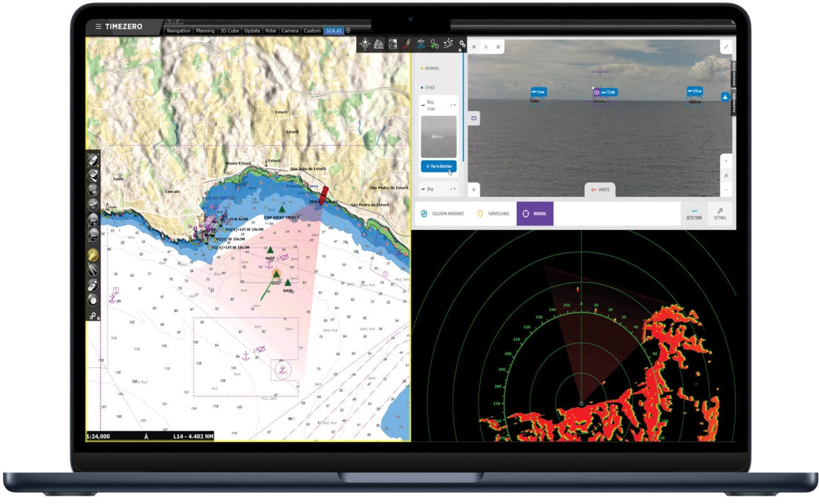Viewport: 819px width, 504px height.
Task: Select the left ship detection tag in video
Action: [538, 92]
